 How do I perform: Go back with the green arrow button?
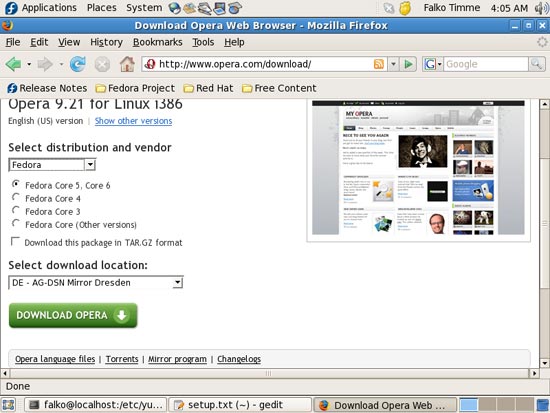[14, 64]
